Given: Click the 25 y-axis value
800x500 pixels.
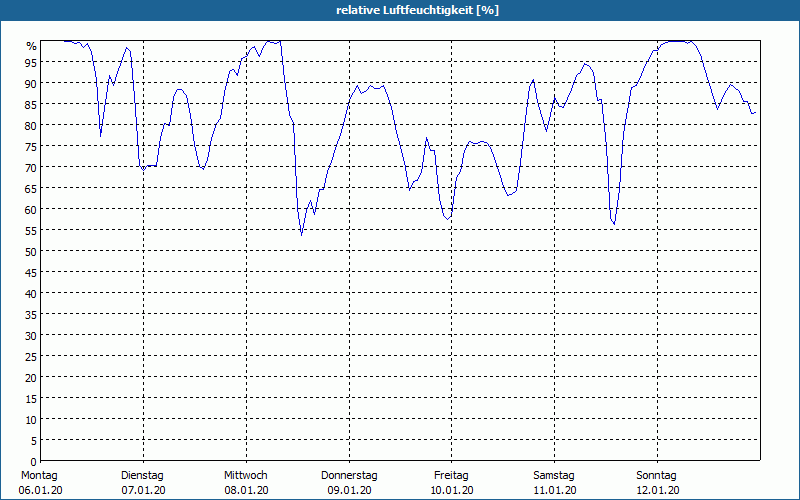Looking at the screenshot, I should point(31,357).
